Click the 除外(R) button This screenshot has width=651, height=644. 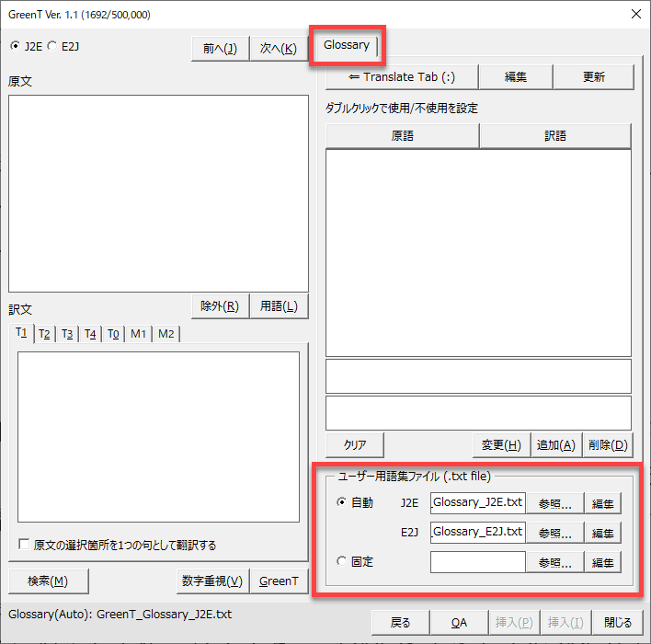pos(219,306)
